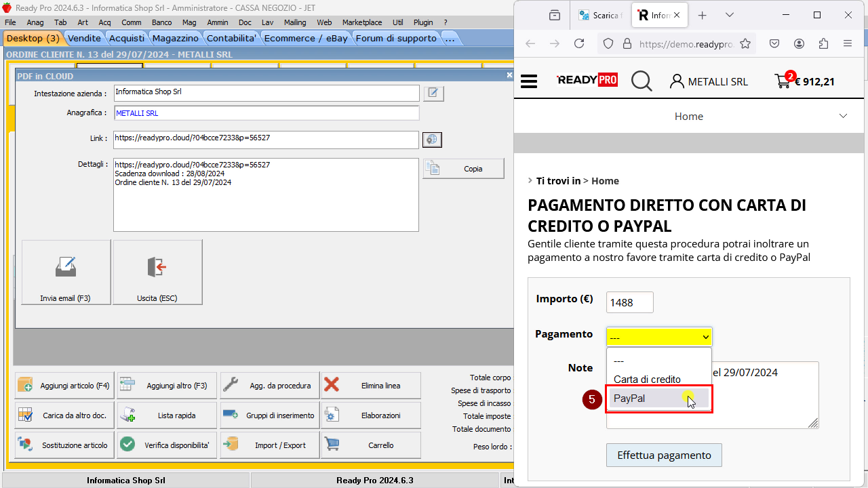Switch to Forum di supporto tab
868x488 pixels.
pyautogui.click(x=396, y=38)
